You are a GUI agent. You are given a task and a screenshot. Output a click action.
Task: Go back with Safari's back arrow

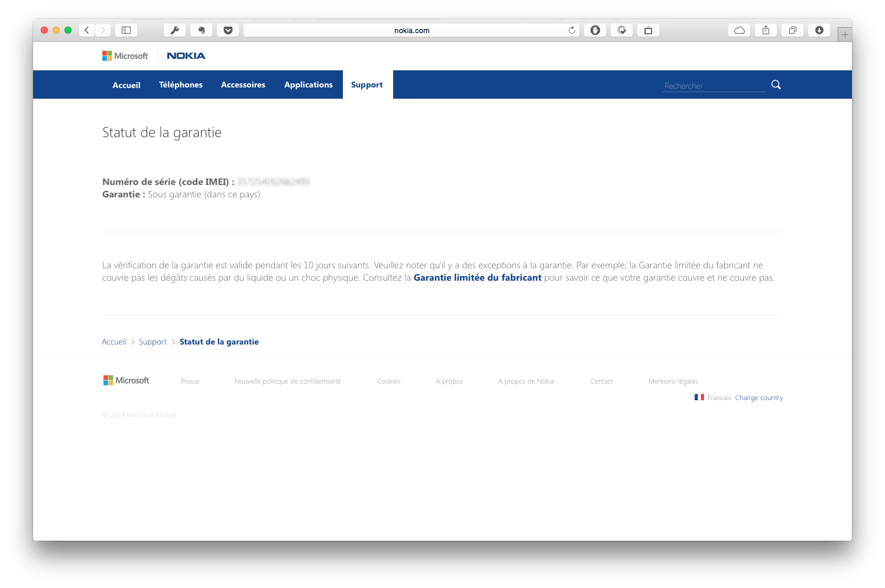(87, 30)
